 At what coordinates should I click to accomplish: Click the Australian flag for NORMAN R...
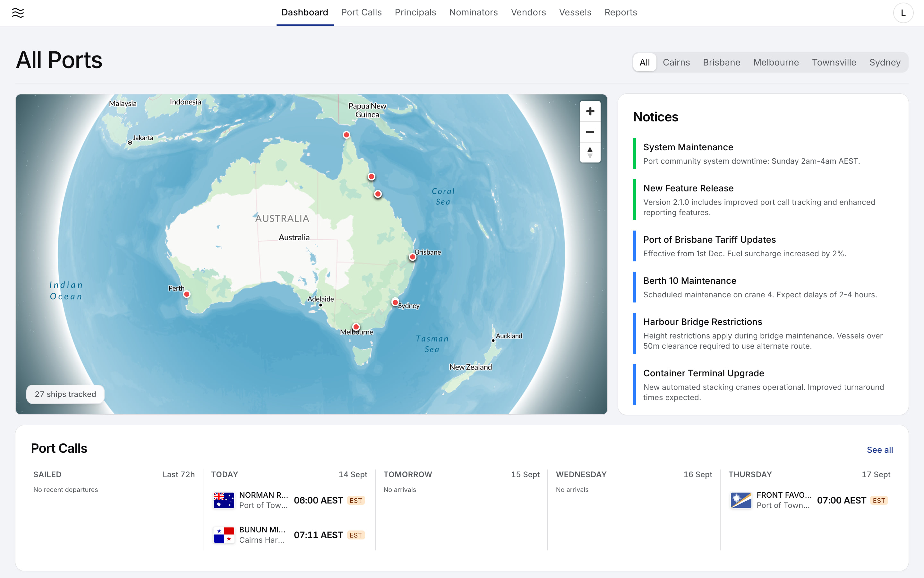click(x=224, y=500)
